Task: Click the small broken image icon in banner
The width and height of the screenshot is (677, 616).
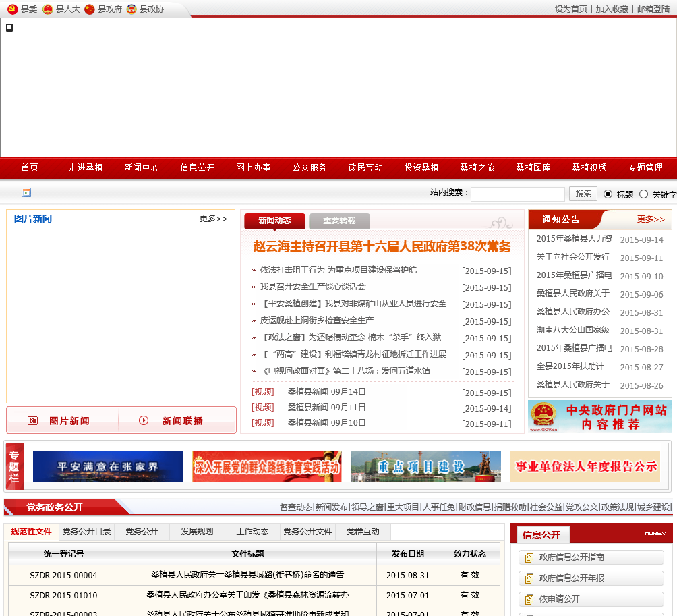Action: coord(9,28)
